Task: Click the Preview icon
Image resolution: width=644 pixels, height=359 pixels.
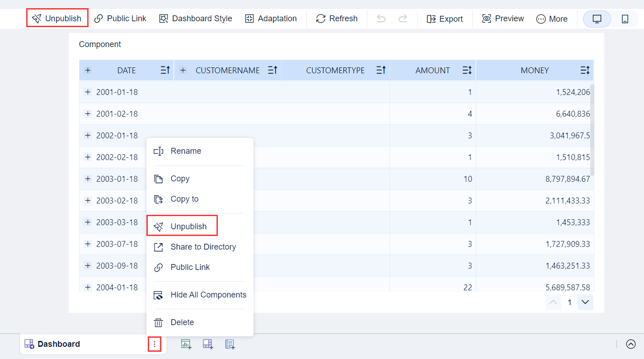Action: (486, 19)
